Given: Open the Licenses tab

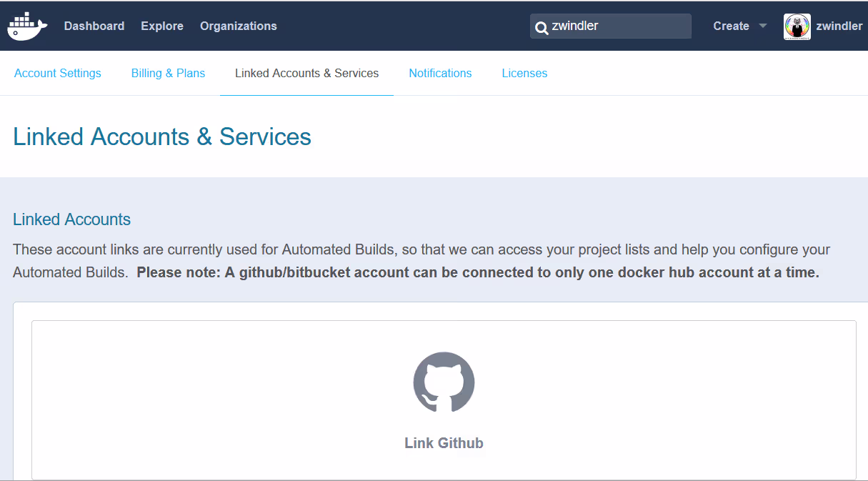Looking at the screenshot, I should click(x=524, y=73).
